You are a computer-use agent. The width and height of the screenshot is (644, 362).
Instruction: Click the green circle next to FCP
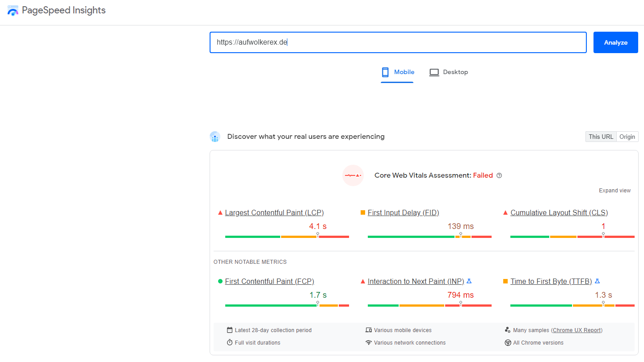pos(220,281)
